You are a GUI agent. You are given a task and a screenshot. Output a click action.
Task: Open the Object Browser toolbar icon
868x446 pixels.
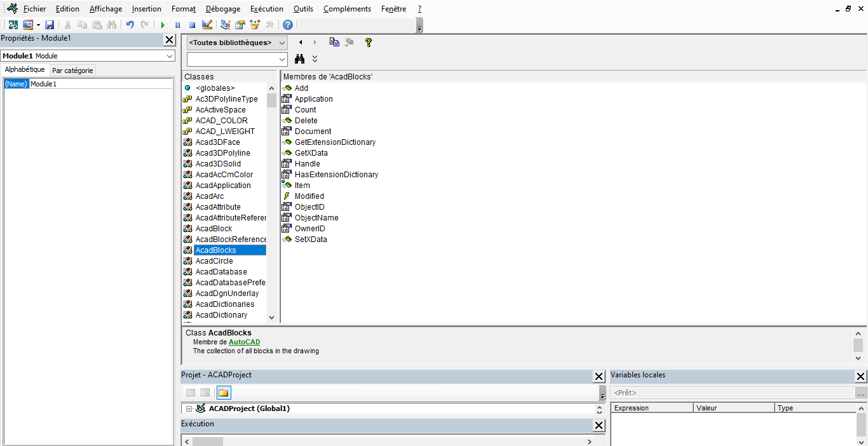pos(255,25)
